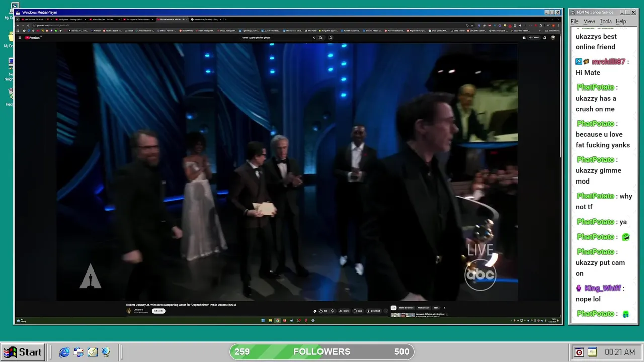Click the YouTube search magnifier button
644x362 pixels.
coord(321,38)
